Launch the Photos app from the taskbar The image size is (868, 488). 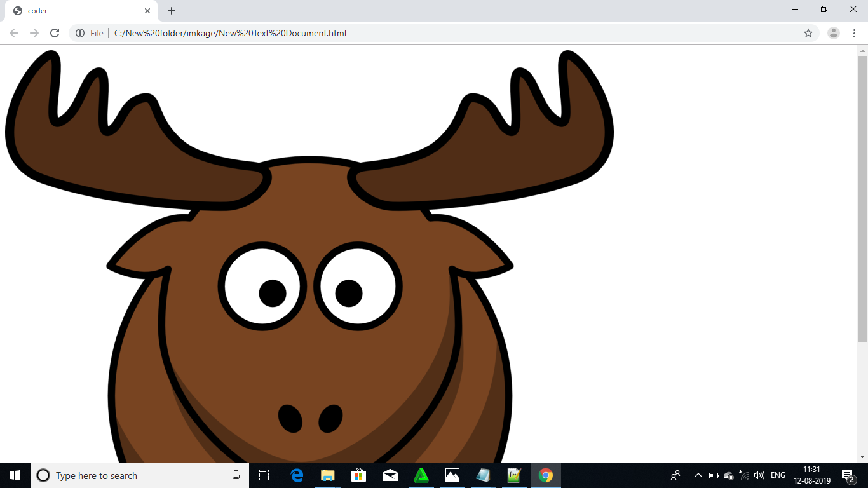click(x=452, y=475)
